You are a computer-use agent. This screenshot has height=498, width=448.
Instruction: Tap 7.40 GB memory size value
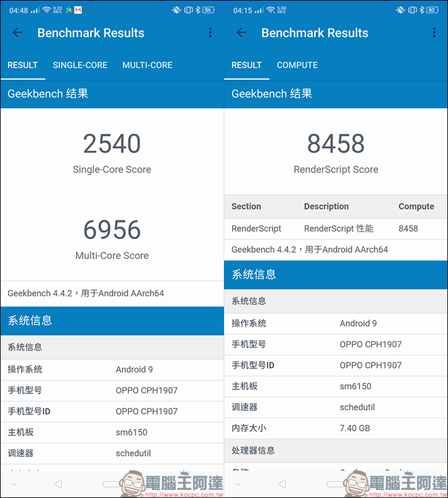point(355,428)
